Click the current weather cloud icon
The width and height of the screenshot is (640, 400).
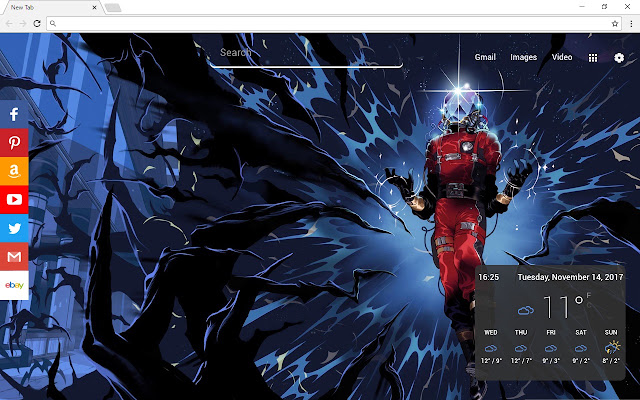click(526, 311)
